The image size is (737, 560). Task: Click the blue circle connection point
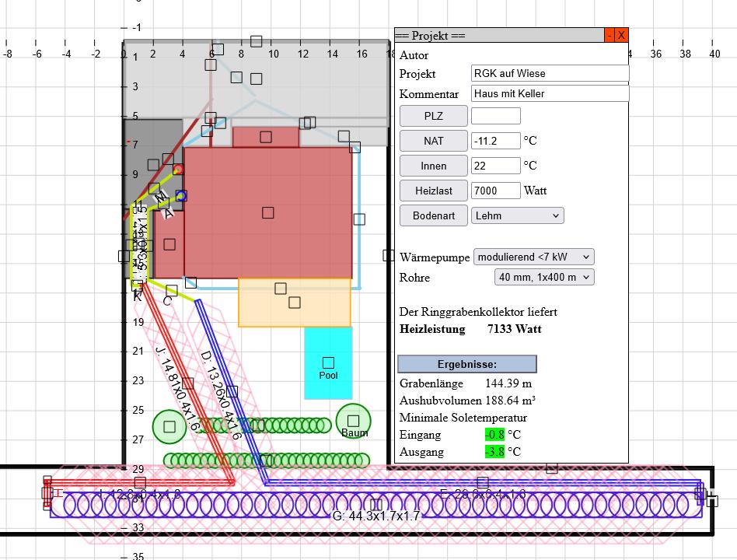[181, 196]
